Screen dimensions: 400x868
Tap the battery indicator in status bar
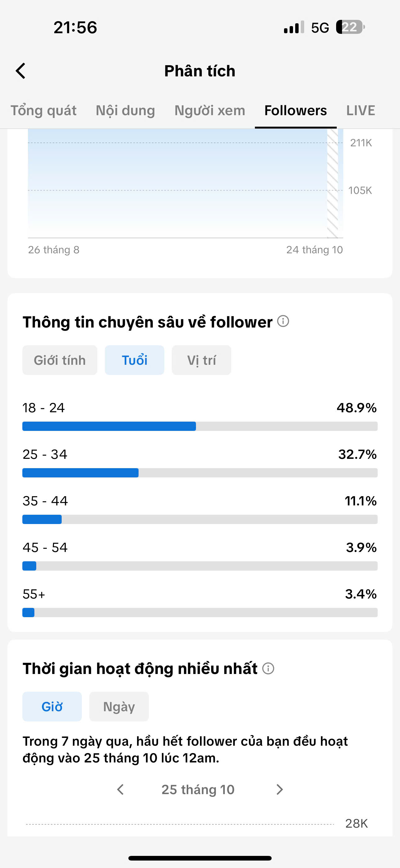tap(350, 27)
